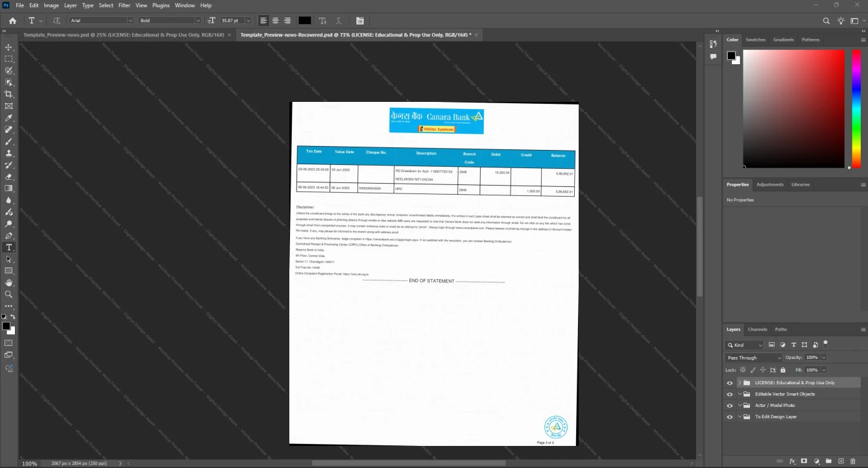Open the Pass Through blend mode dropdown
This screenshot has height=468, width=868.
pyautogui.click(x=754, y=358)
